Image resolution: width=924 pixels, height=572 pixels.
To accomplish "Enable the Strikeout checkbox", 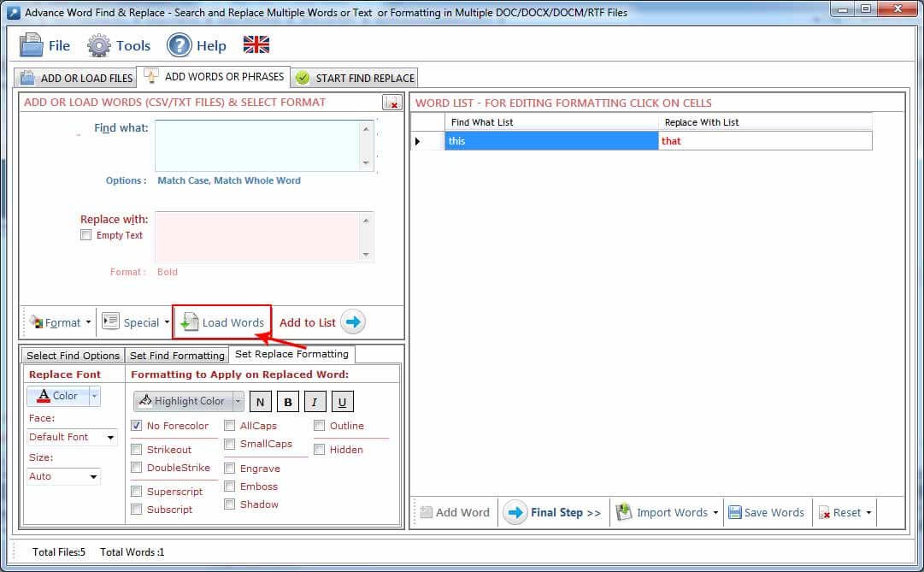I will 137,450.
